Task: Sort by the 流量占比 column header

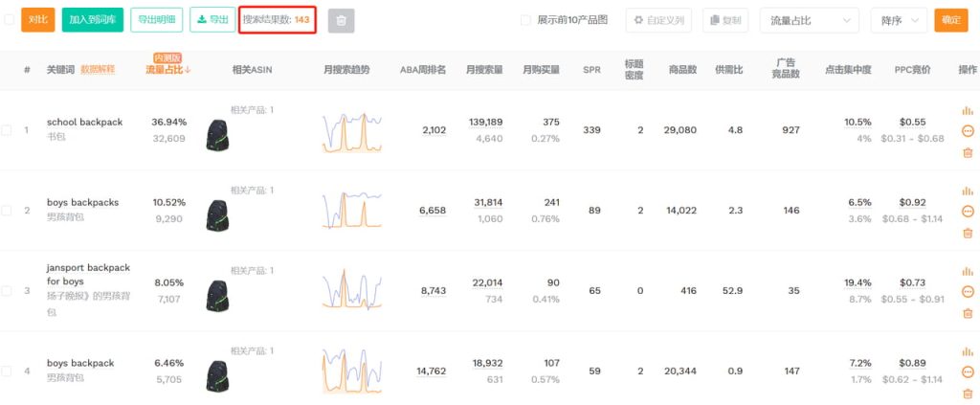Action: pos(167,70)
